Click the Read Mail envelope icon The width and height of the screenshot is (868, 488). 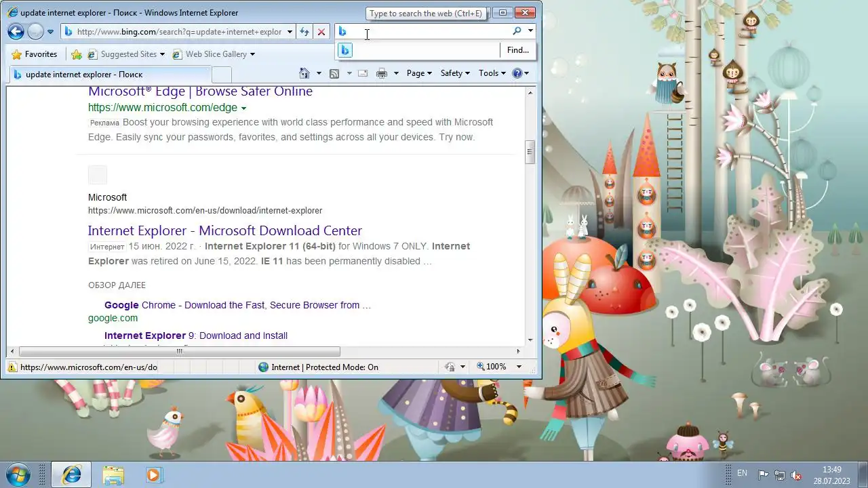click(363, 73)
